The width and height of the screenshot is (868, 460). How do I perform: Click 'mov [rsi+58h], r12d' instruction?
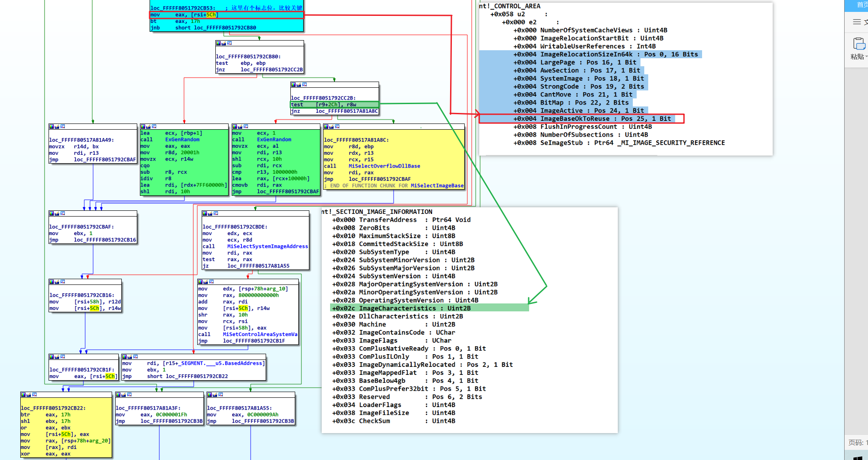[85, 302]
